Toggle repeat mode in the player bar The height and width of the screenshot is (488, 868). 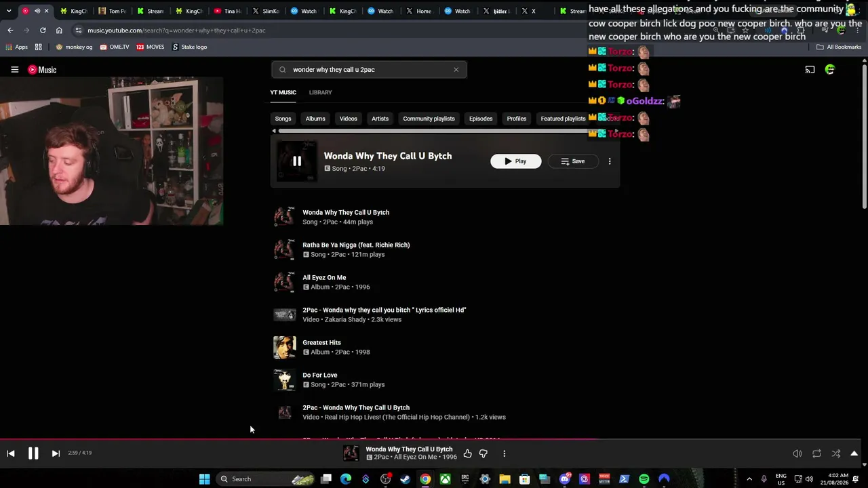tap(816, 453)
